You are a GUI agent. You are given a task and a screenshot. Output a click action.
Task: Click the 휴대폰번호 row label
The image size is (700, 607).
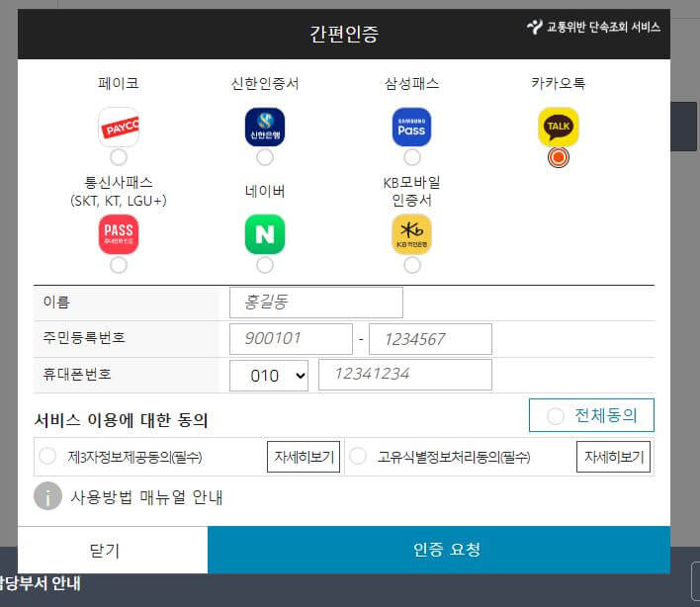77,374
